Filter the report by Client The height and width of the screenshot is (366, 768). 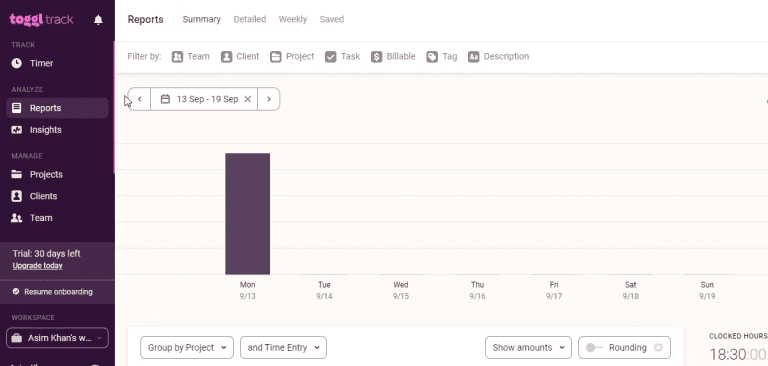point(240,56)
